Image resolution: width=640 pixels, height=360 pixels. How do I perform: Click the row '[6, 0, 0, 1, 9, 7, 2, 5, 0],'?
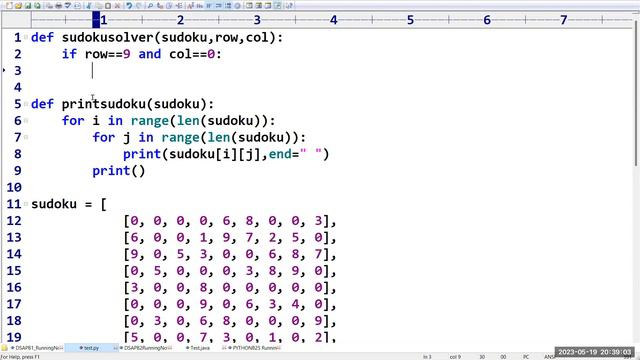point(230,237)
